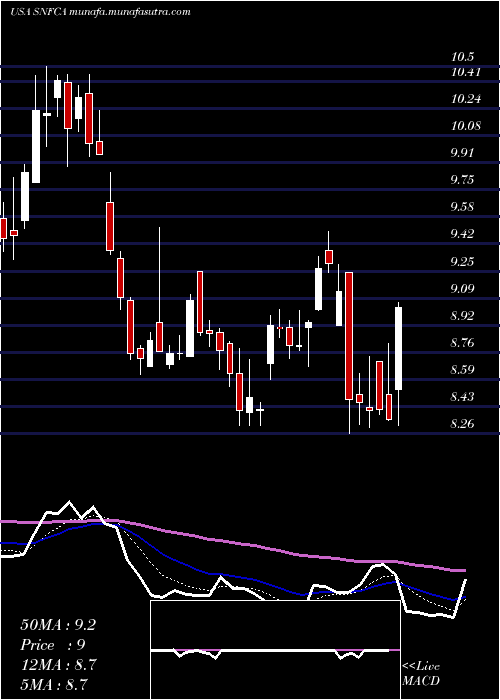Click the latest tall white candlestick
The width and height of the screenshot is (500, 700).
399,349
